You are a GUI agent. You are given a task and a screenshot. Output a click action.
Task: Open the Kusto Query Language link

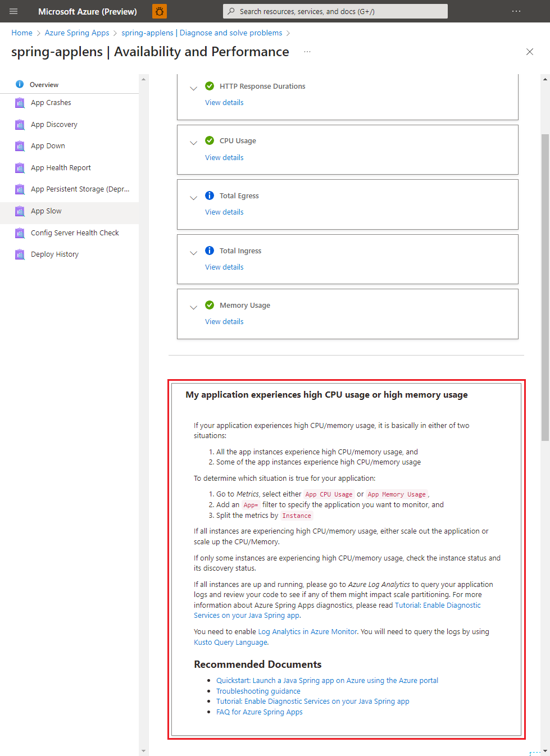pos(230,643)
